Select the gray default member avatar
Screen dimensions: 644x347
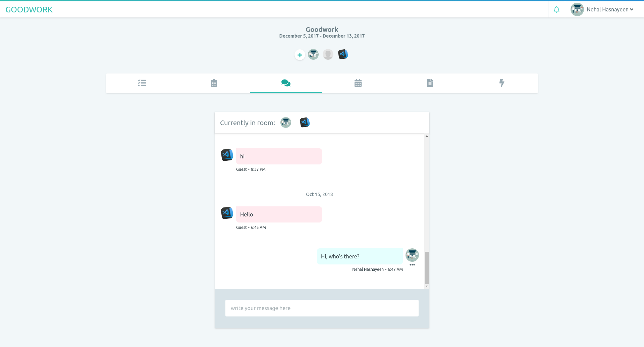coord(328,54)
